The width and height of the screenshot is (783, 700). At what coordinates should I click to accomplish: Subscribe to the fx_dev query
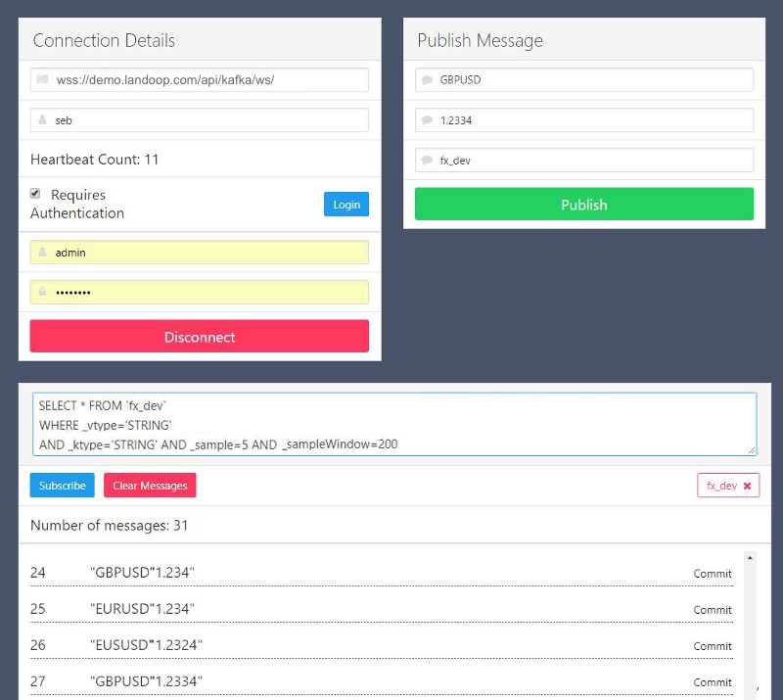tap(62, 485)
